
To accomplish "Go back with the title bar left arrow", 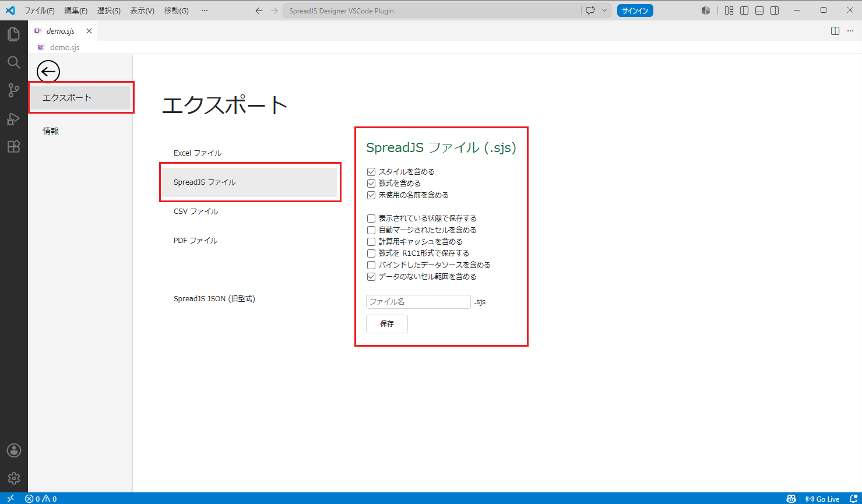I will 259,10.
